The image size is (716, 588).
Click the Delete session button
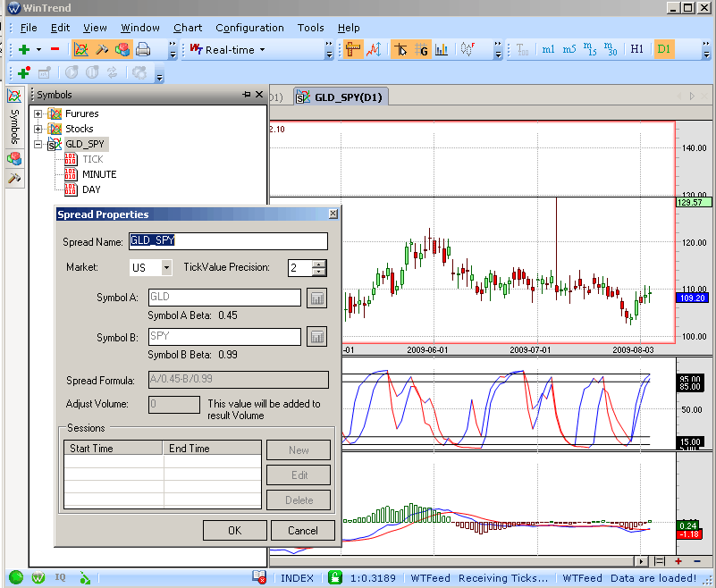(299, 500)
